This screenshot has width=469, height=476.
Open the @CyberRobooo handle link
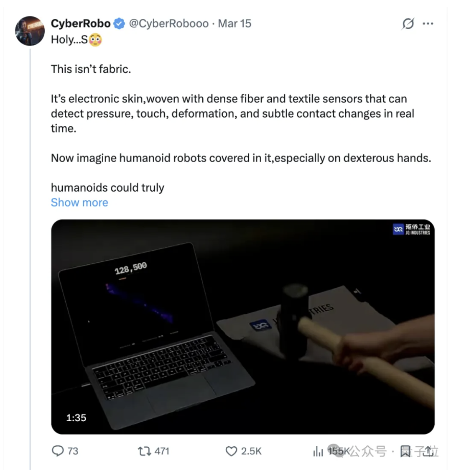tap(169, 23)
